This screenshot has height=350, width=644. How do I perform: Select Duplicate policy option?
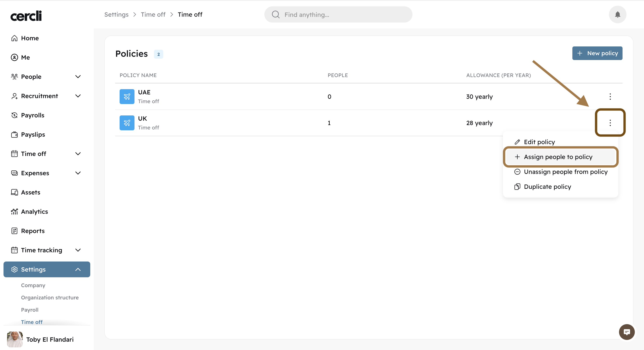click(547, 187)
